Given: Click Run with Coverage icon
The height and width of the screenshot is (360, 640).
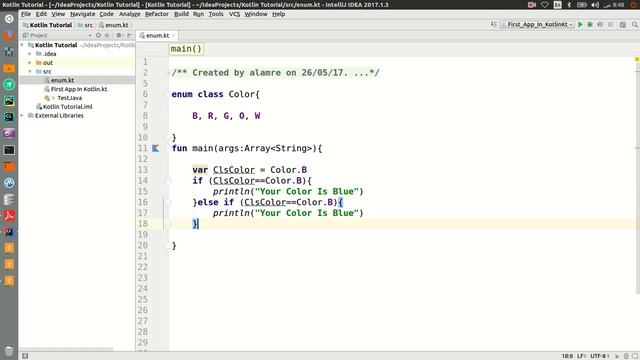Looking at the screenshot, I should [600, 24].
